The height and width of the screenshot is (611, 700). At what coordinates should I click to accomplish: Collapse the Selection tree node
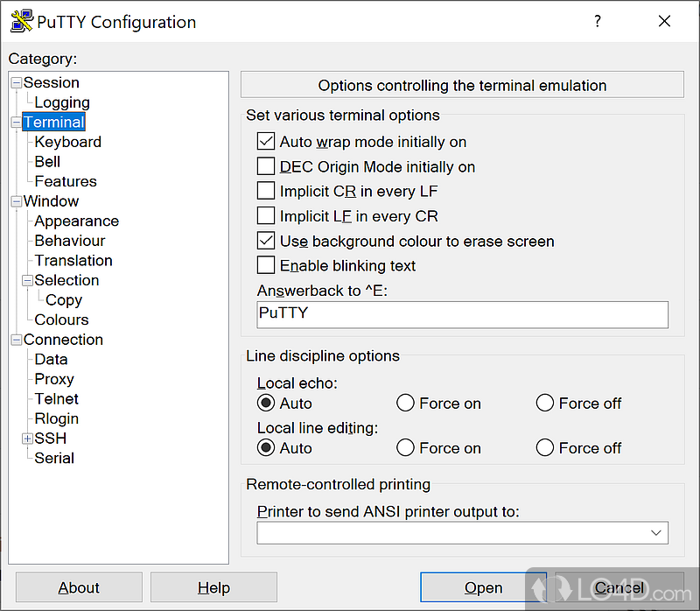click(27, 281)
